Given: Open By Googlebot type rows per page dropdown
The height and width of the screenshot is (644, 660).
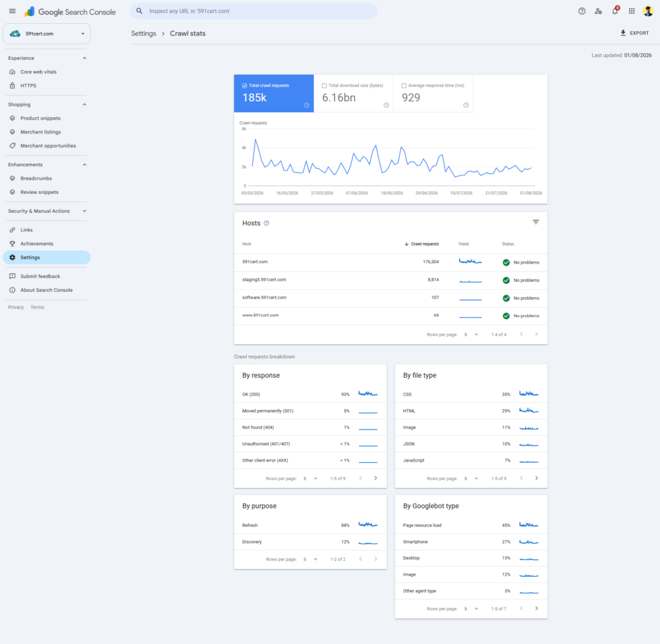Looking at the screenshot, I should coord(471,609).
